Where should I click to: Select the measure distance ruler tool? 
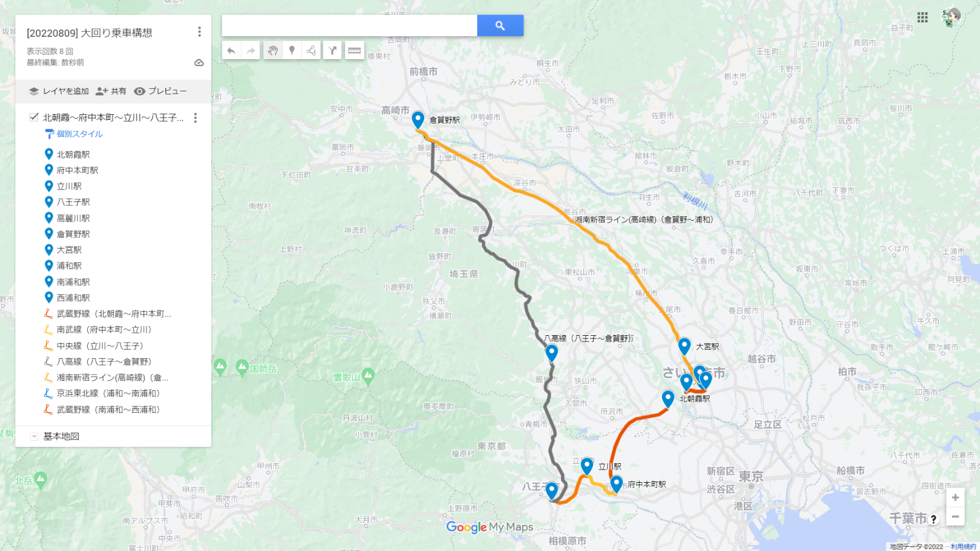[355, 51]
